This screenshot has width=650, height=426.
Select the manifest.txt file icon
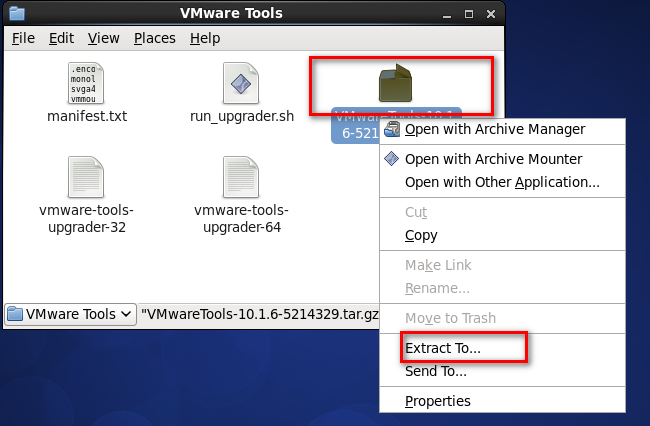coord(86,83)
